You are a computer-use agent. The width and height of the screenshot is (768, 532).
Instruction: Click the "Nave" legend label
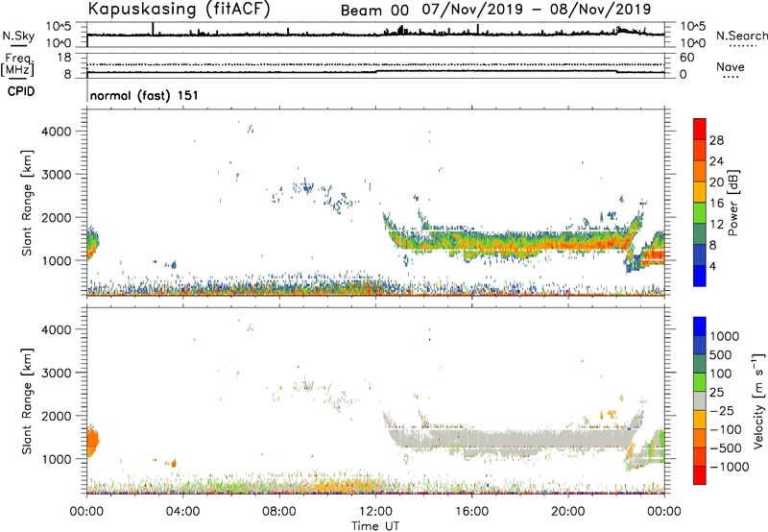pyautogui.click(x=731, y=66)
